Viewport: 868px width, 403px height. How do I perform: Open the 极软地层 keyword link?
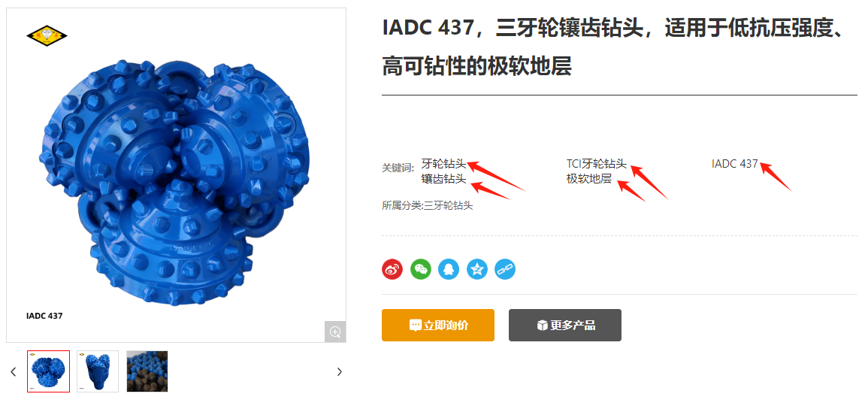point(589,179)
